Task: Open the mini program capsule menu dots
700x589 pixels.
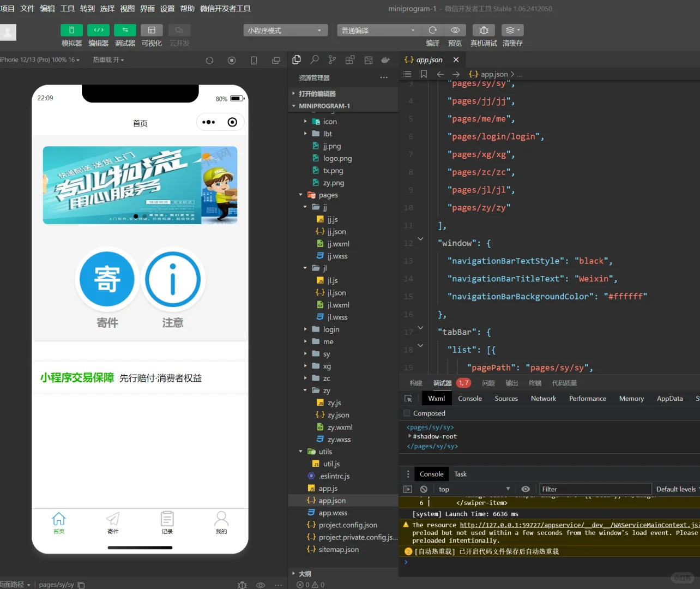Action: [208, 122]
